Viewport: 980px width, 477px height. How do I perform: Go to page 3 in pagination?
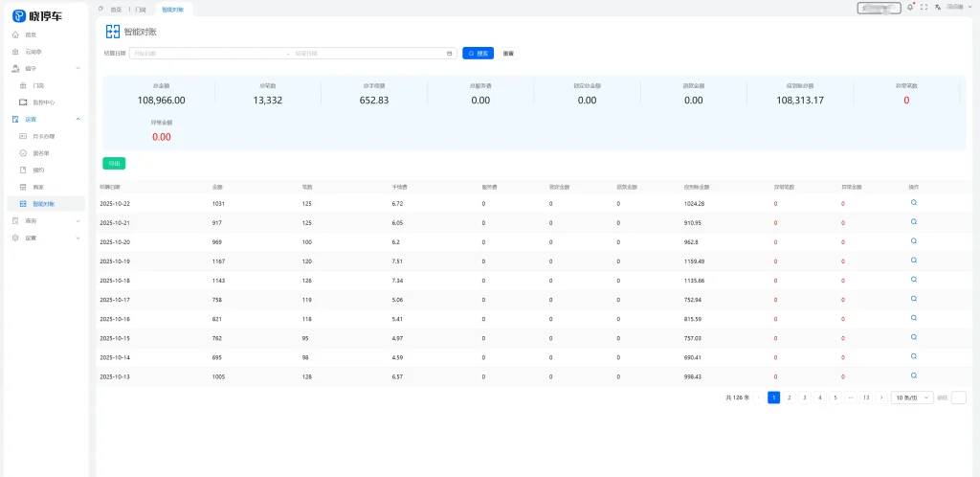point(804,397)
